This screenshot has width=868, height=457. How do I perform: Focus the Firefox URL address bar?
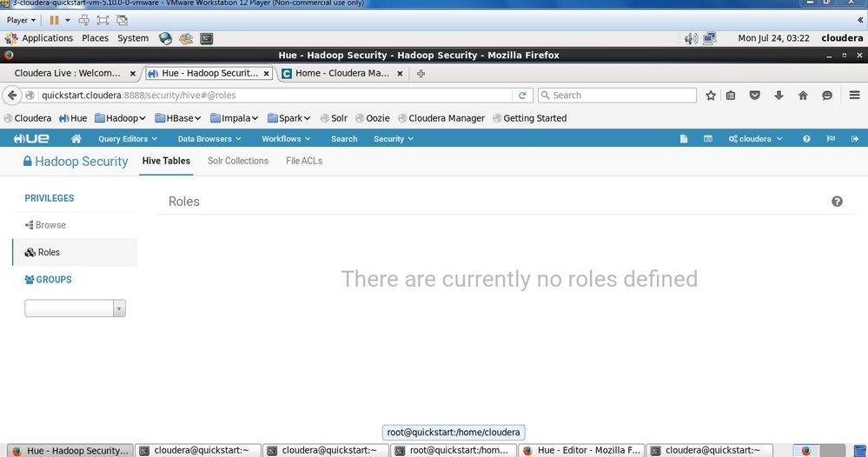[x=275, y=96]
